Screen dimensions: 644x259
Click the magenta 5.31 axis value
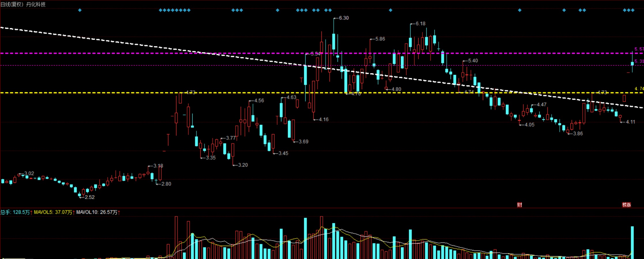[639, 61]
